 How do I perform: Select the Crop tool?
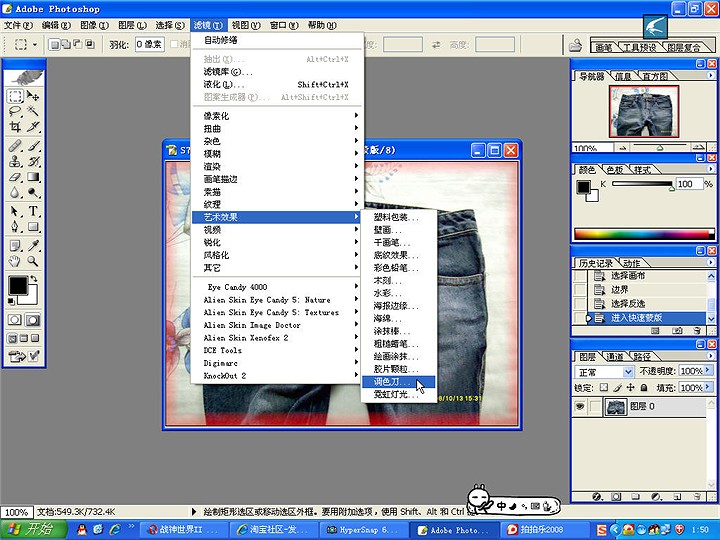click(x=15, y=127)
